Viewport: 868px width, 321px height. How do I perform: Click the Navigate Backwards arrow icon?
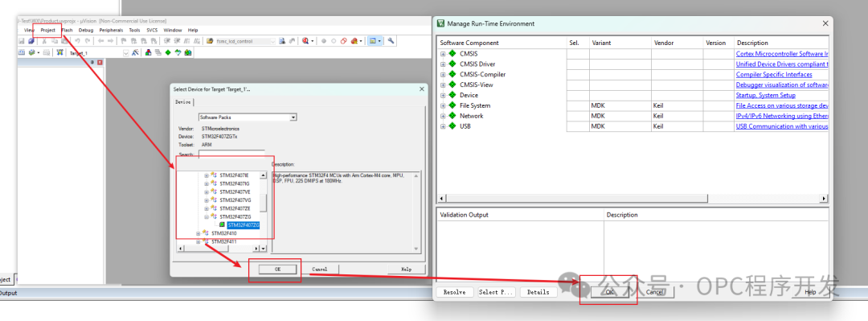click(100, 41)
